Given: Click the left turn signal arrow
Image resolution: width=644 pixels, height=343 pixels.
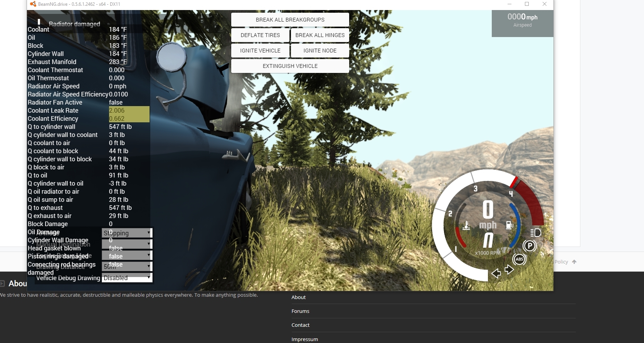Looking at the screenshot, I should tap(496, 274).
